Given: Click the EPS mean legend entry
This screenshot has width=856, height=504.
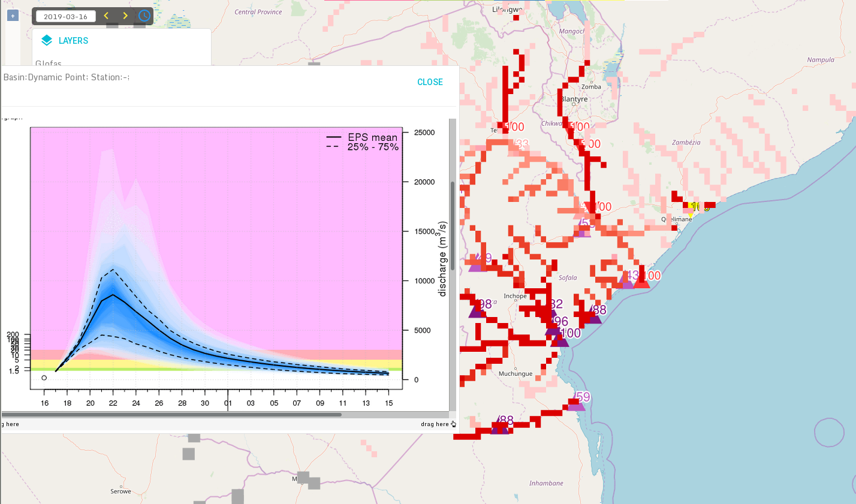Looking at the screenshot, I should pyautogui.click(x=362, y=137).
